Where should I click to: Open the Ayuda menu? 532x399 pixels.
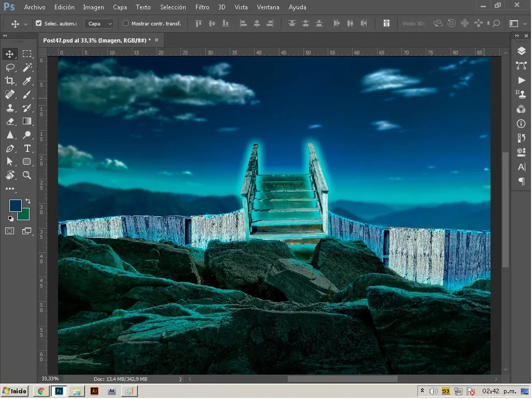point(297,7)
